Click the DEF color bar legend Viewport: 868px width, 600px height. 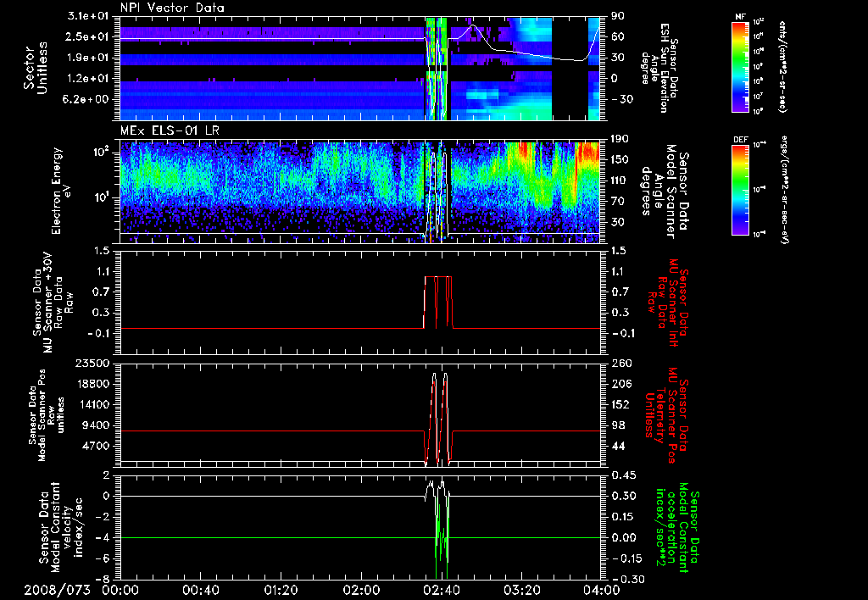[x=741, y=190]
